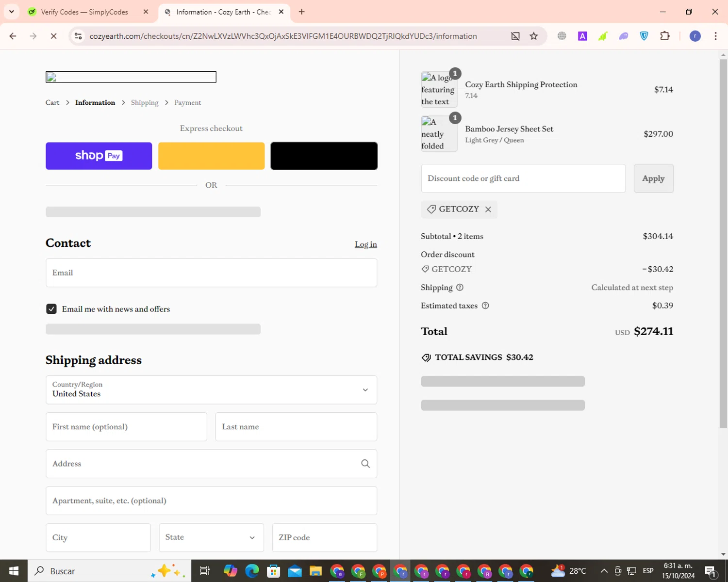Remove the GETCOZY discount tag

point(488,210)
